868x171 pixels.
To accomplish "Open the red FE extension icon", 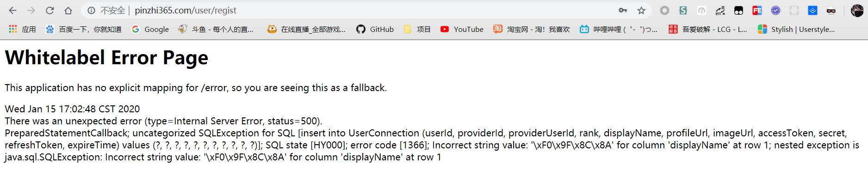I will click(x=757, y=10).
